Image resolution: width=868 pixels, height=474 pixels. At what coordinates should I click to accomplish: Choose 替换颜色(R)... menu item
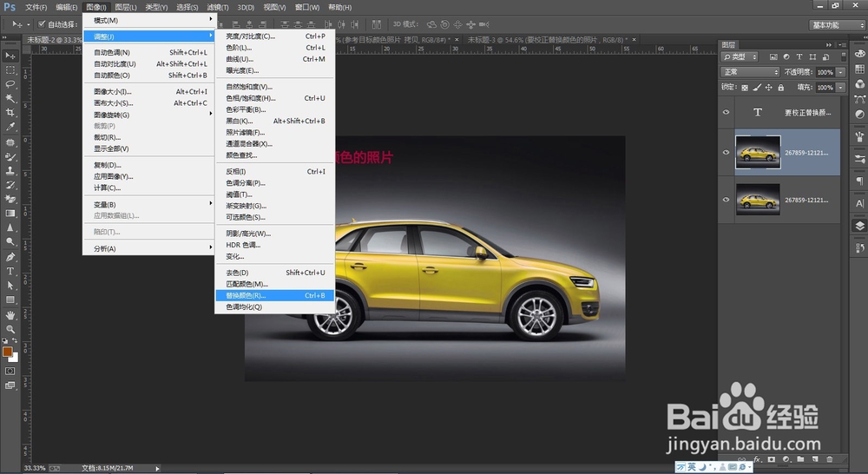(x=275, y=295)
